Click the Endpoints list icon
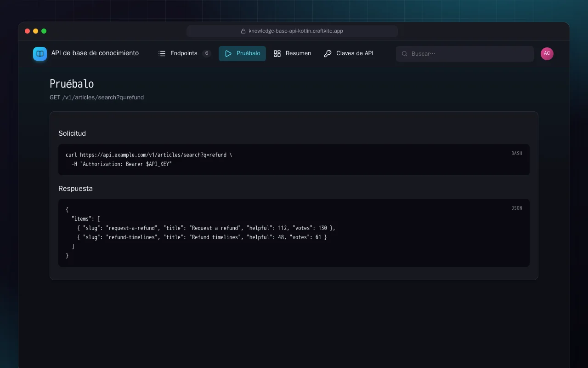Viewport: 588px width, 368px height. click(162, 53)
